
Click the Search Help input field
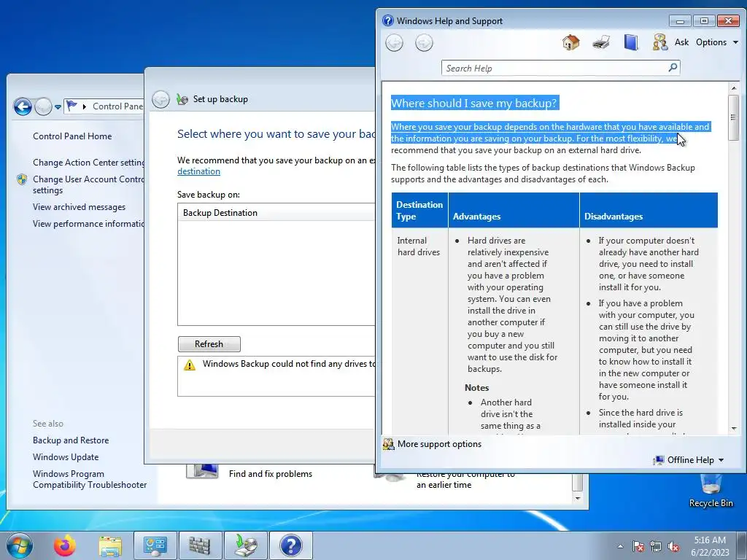[x=555, y=68]
